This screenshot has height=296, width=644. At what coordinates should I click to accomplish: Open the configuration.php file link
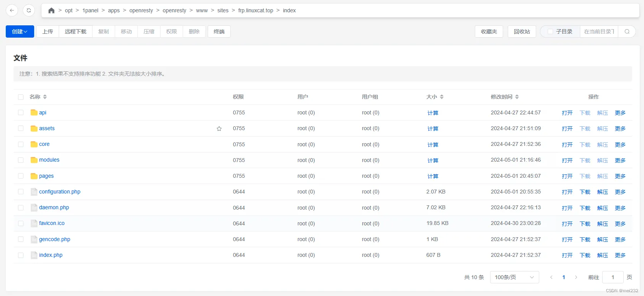click(59, 192)
